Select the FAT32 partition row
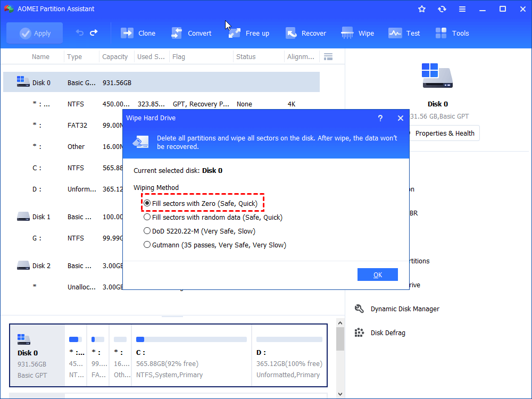This screenshot has height=399, width=532. click(x=63, y=125)
